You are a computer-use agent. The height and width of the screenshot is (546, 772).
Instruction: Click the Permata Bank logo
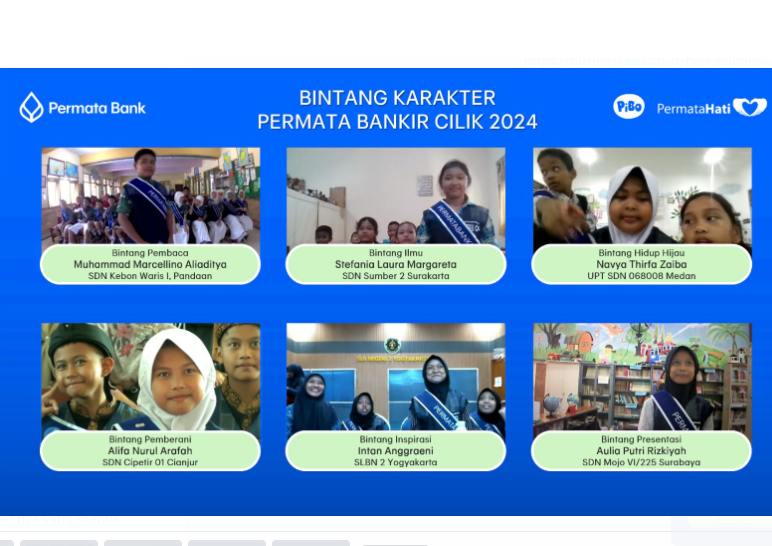pos(83,107)
